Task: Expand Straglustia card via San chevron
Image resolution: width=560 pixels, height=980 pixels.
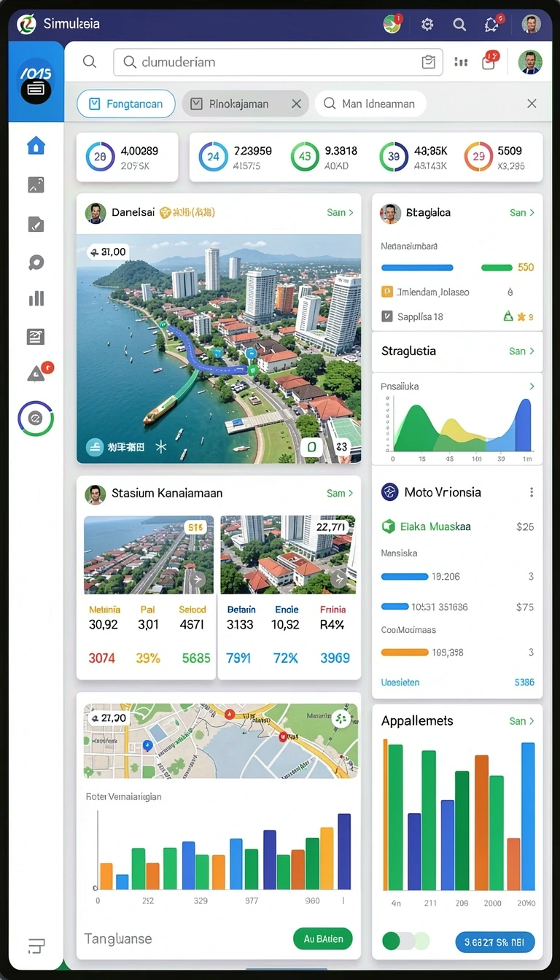Action: [x=522, y=351]
